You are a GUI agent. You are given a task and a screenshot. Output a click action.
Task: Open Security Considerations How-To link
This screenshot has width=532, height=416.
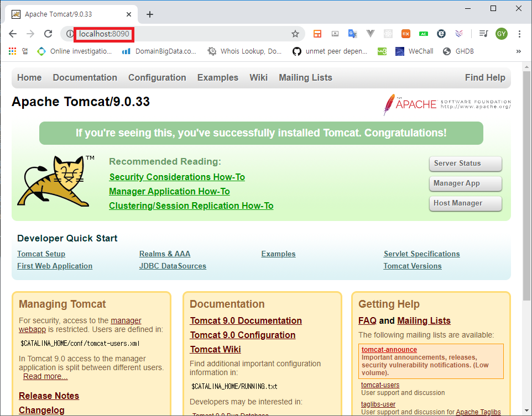pos(177,177)
